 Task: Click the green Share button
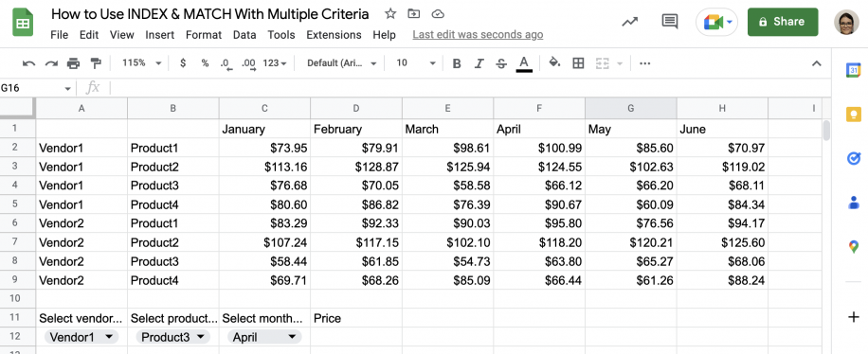pos(783,22)
